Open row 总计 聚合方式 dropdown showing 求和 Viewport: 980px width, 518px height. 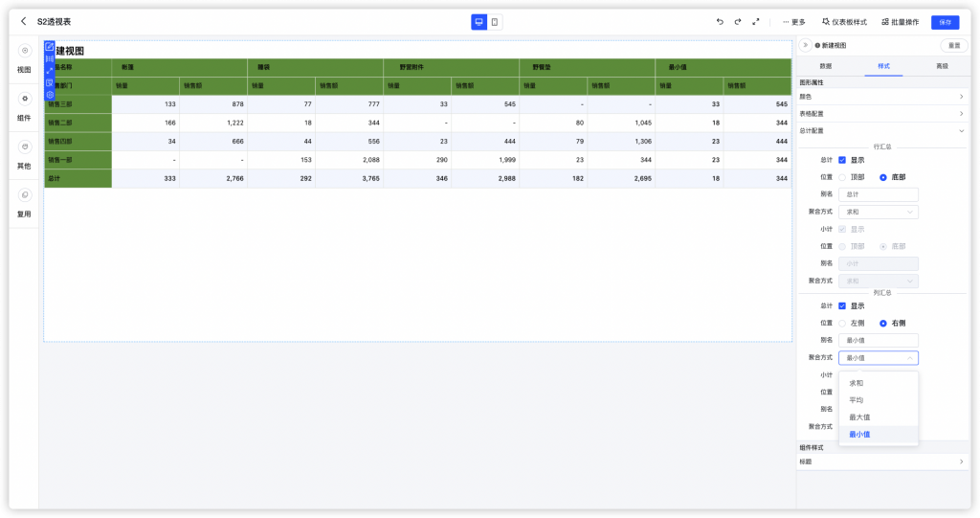879,212
